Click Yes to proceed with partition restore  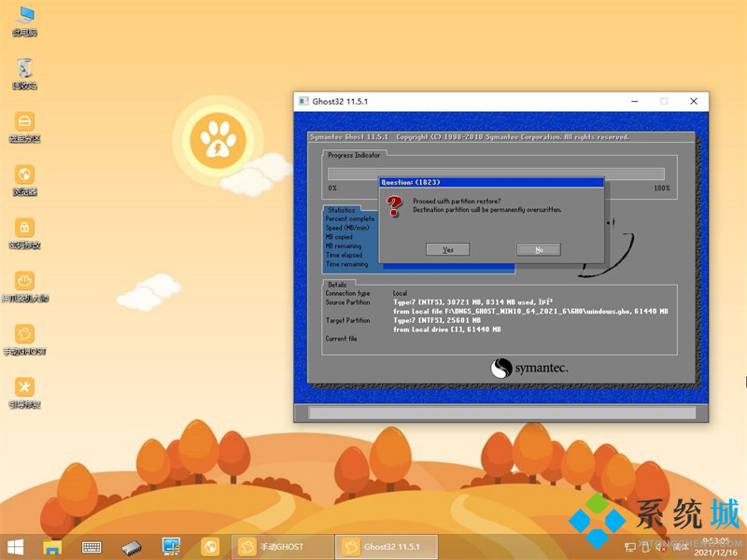(x=448, y=249)
